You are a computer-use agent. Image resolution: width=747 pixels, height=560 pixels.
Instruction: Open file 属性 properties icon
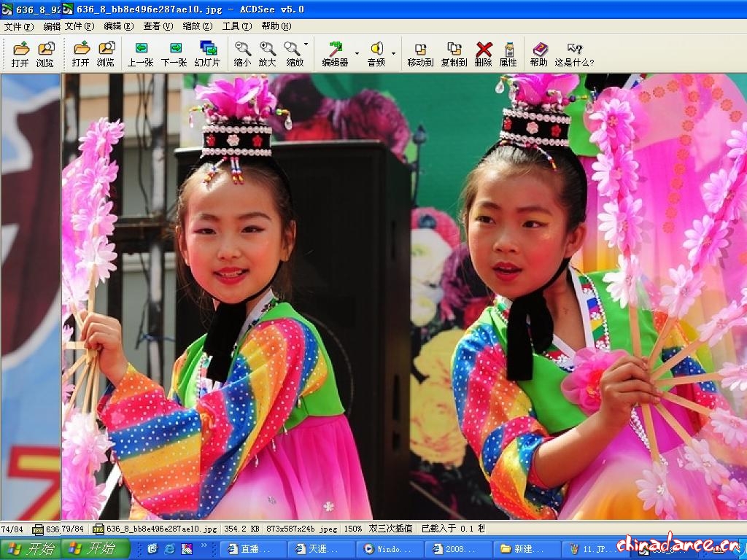point(508,54)
